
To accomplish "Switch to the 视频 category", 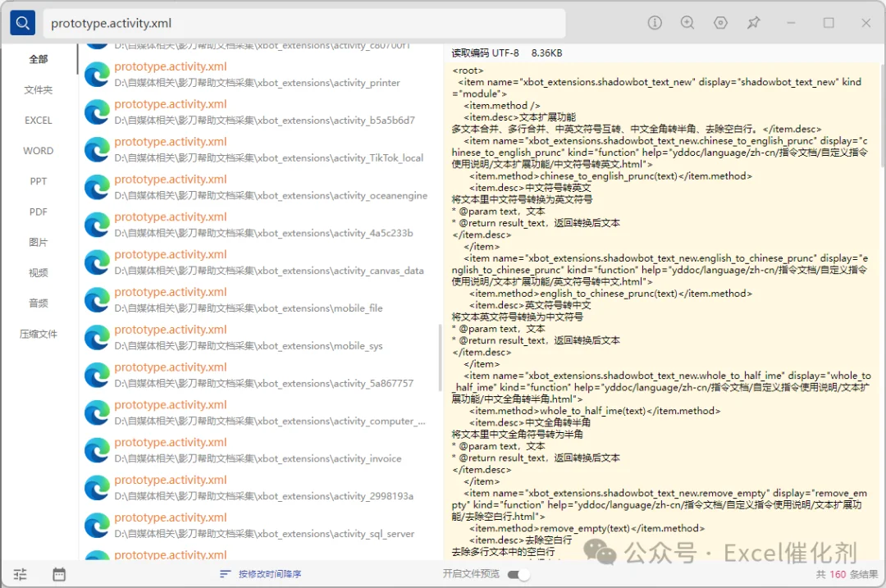I will [39, 273].
